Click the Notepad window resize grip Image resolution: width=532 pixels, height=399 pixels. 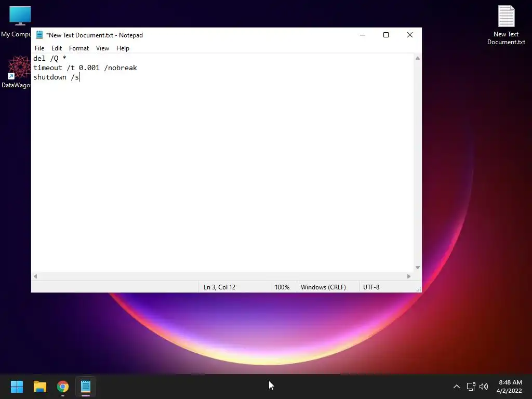click(419, 289)
